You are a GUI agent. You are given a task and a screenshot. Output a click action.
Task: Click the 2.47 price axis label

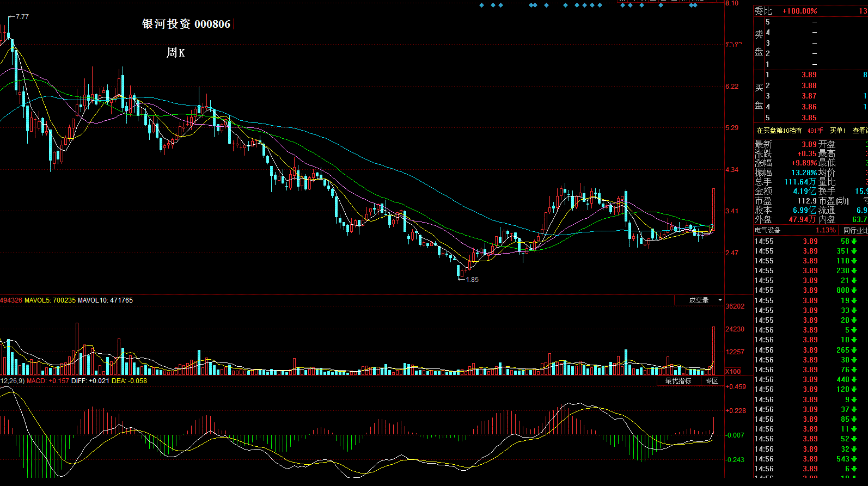(x=732, y=253)
